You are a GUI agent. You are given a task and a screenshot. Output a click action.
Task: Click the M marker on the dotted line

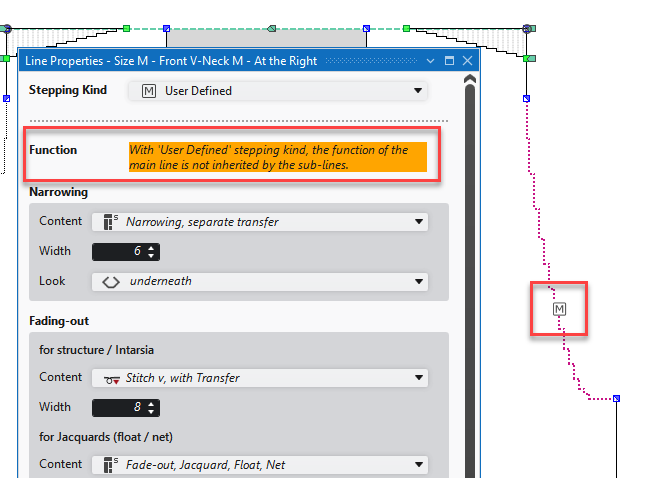click(x=560, y=310)
